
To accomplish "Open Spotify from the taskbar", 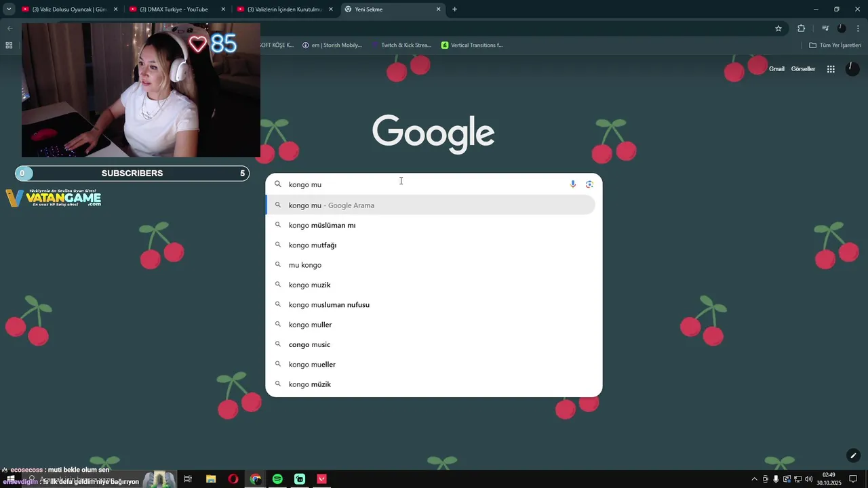I will tap(277, 479).
